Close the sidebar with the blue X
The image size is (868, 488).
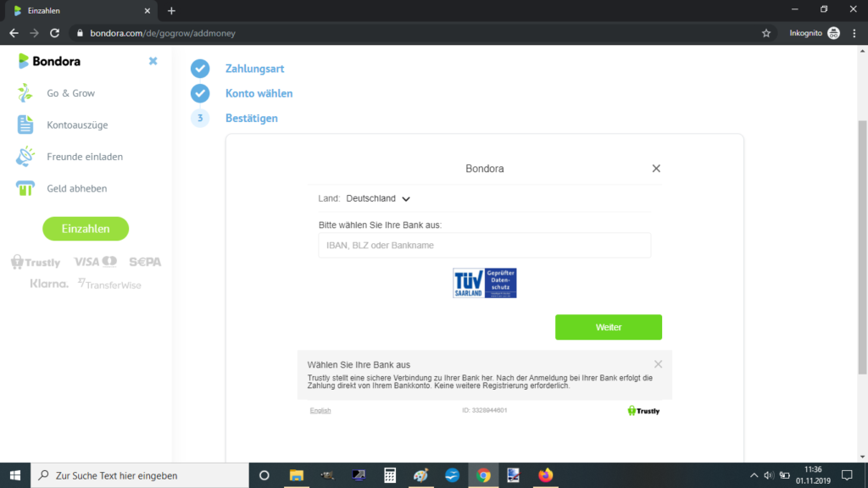pyautogui.click(x=153, y=61)
